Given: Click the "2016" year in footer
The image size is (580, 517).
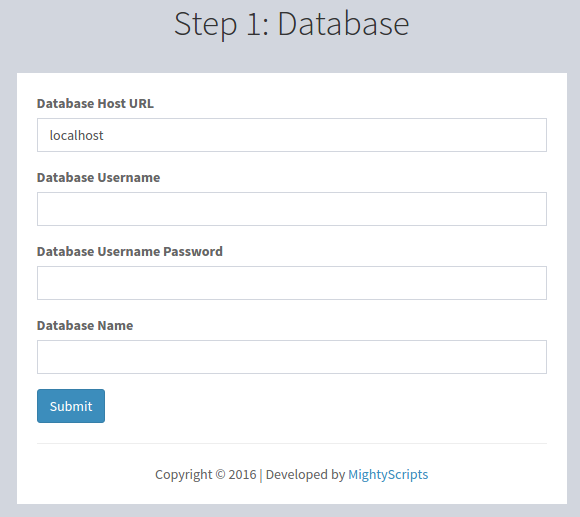Looking at the screenshot, I should [x=242, y=474].
